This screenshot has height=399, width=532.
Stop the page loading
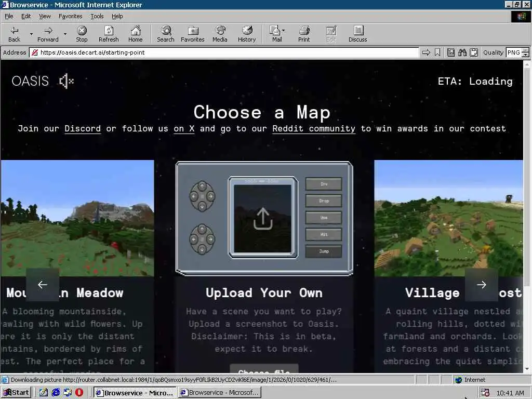82,34
